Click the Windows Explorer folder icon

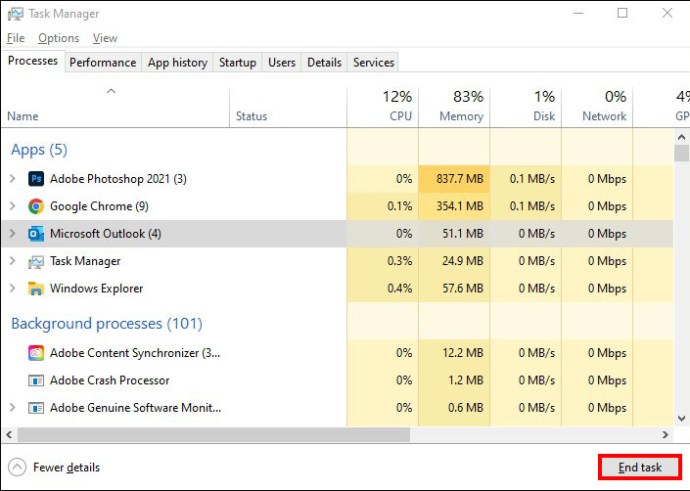click(36, 289)
